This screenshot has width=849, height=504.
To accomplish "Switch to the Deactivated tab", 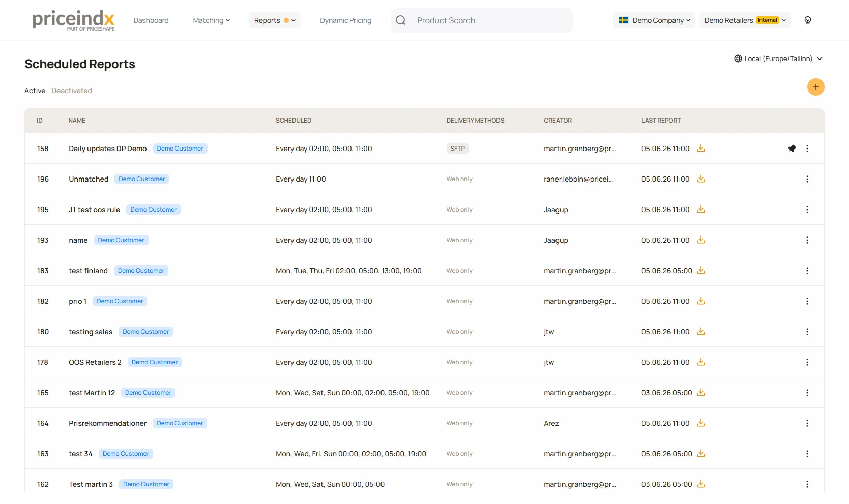I will pos(72,91).
